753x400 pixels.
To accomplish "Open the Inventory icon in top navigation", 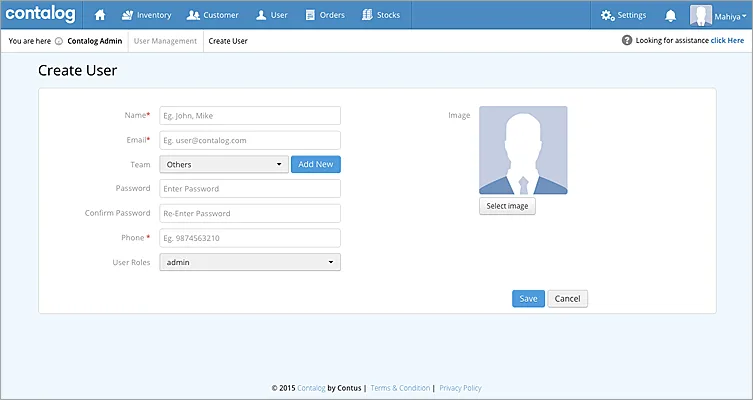I will (x=127, y=15).
